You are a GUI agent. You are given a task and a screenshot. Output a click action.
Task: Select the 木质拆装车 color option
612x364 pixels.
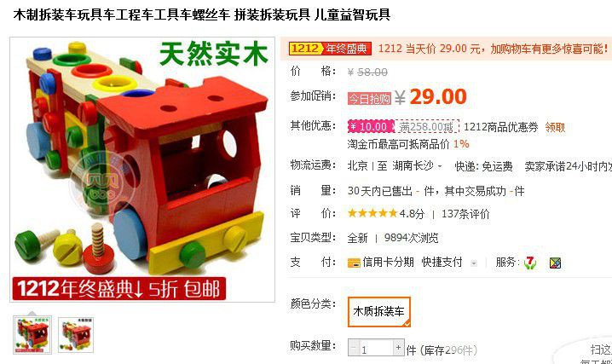pyautogui.click(x=378, y=311)
